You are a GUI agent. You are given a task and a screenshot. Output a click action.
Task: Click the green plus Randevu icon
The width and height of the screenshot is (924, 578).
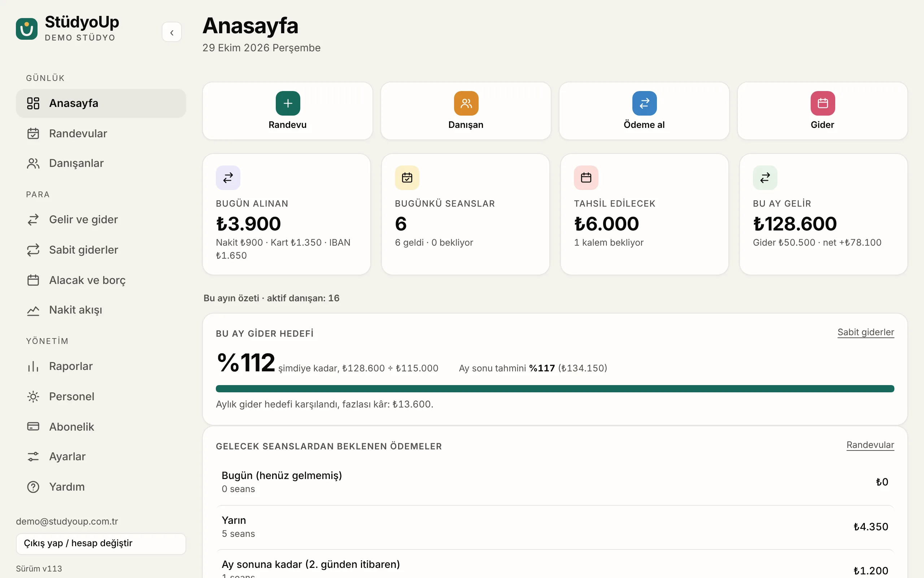tap(288, 103)
